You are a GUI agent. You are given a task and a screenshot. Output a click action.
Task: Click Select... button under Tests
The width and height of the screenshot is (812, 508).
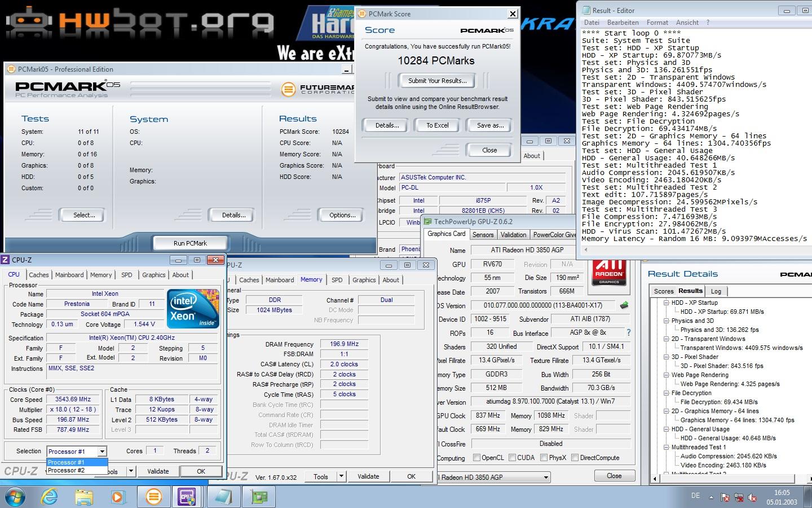[x=84, y=215]
